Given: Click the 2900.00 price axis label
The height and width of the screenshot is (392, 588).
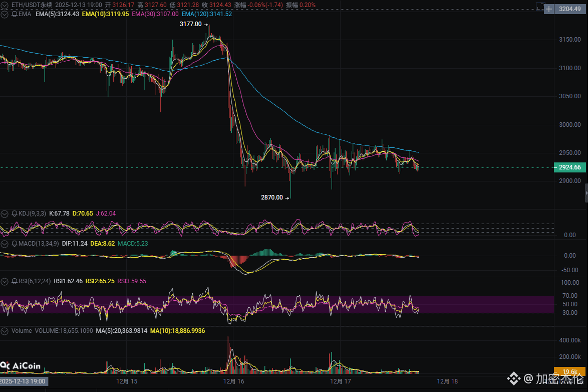Looking at the screenshot, I should tap(569, 181).
